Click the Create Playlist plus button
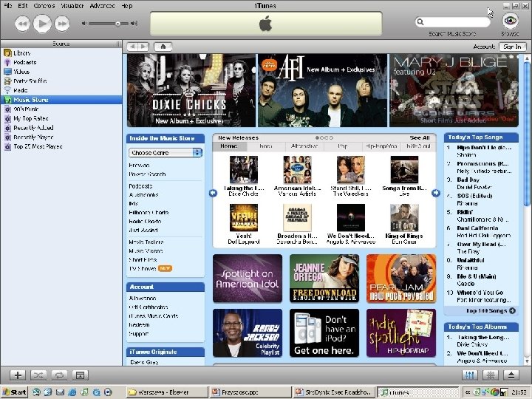 [18, 375]
